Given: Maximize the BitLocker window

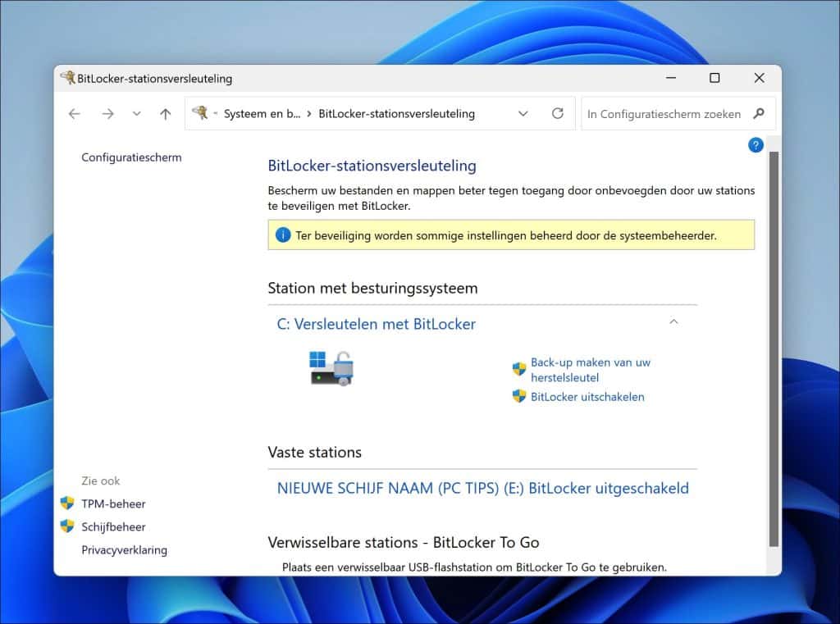Looking at the screenshot, I should click(x=714, y=78).
